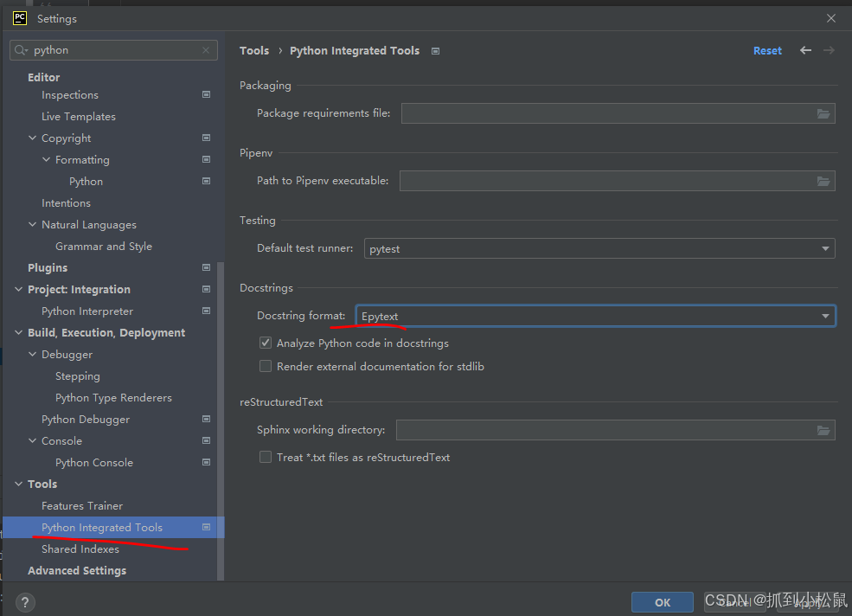Image resolution: width=852 pixels, height=616 pixels.
Task: Browse for Pipenv executable path
Action: [x=823, y=181]
